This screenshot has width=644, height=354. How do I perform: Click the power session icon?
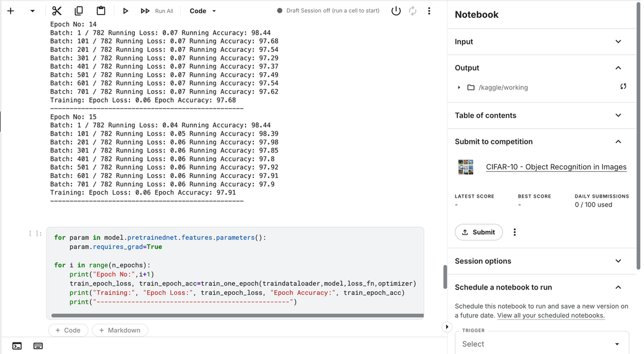point(396,11)
